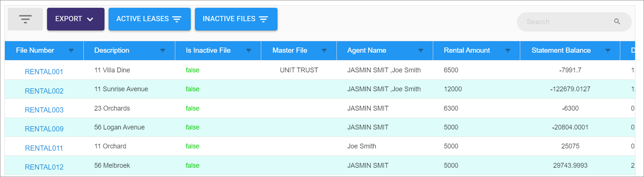
Task: Select the 11 Orchard description cell
Action: coord(110,146)
